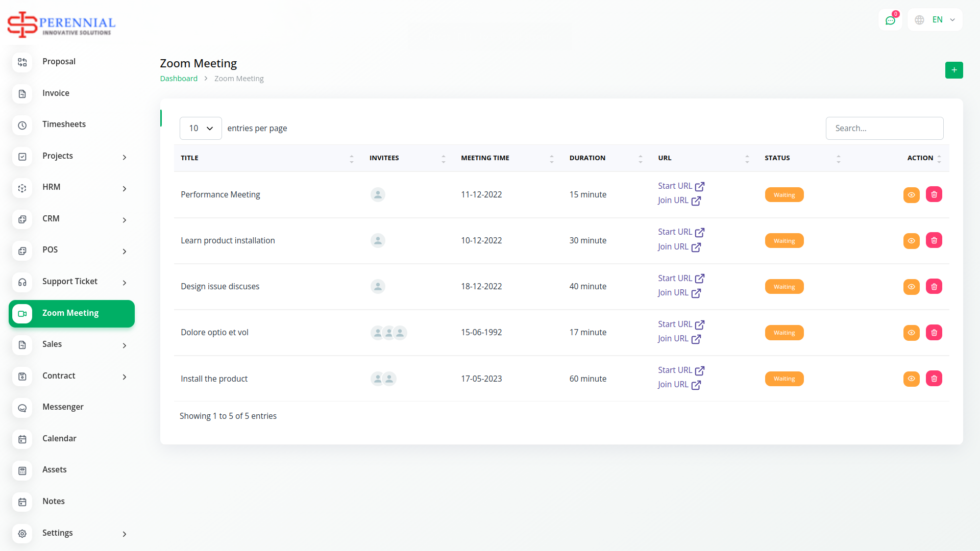This screenshot has height=551, width=980.
Task: Open Messenger from sidebar
Action: pos(63,407)
